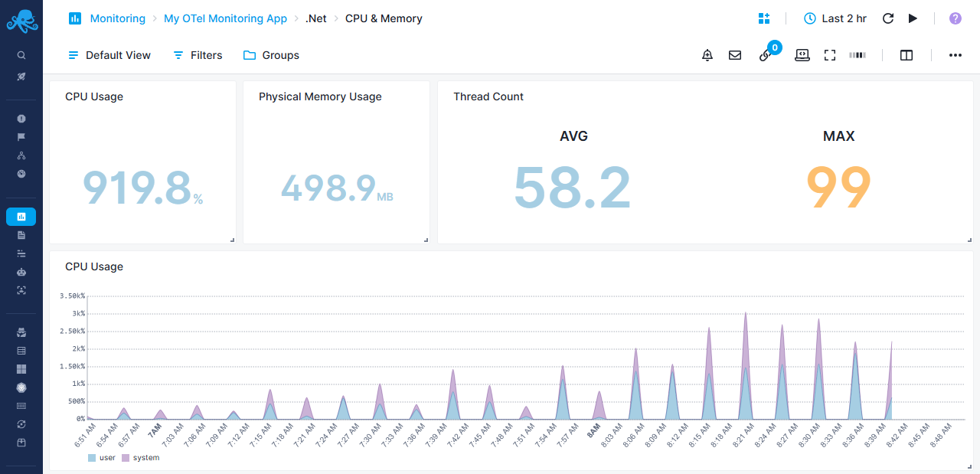Navigate to the Monitoring breadcrumb link
980x474 pixels.
pos(117,18)
